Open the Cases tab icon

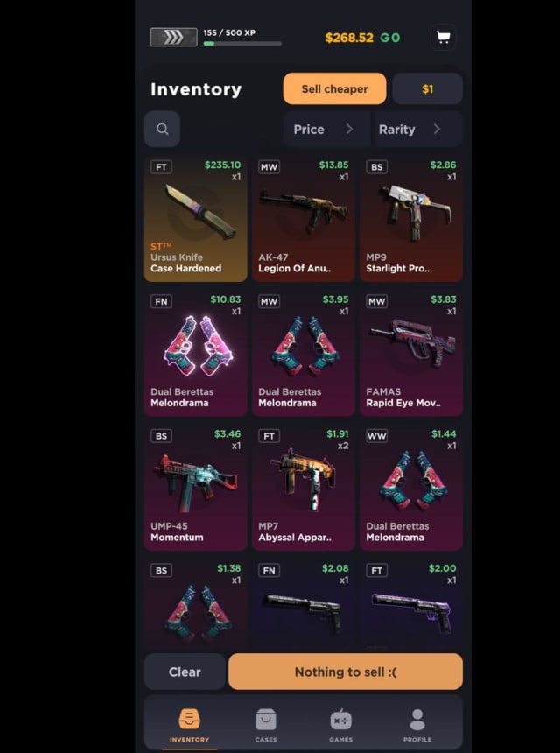click(x=266, y=720)
